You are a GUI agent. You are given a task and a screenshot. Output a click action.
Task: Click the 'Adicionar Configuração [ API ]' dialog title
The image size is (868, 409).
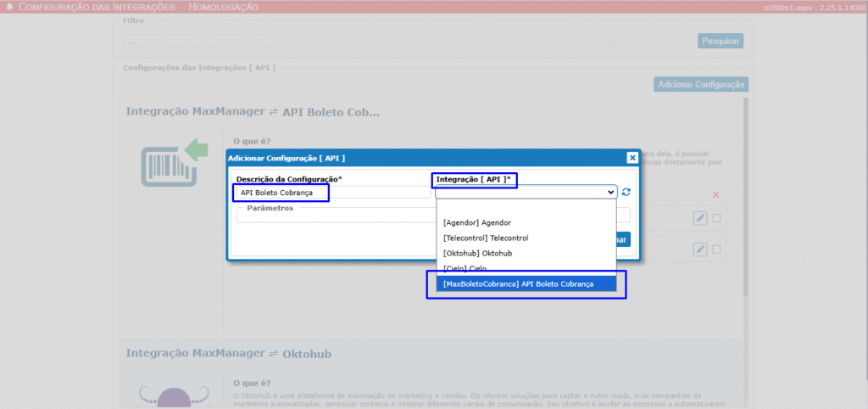coord(287,158)
